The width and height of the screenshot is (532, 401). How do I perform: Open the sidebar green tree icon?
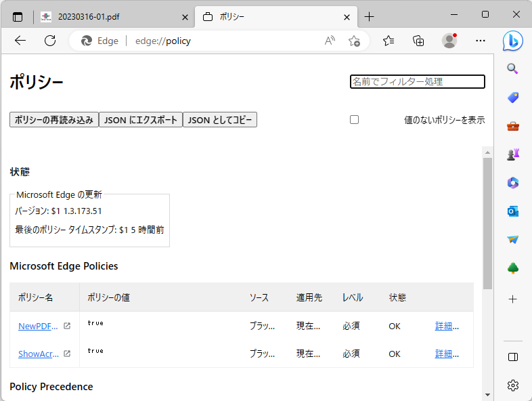click(512, 268)
